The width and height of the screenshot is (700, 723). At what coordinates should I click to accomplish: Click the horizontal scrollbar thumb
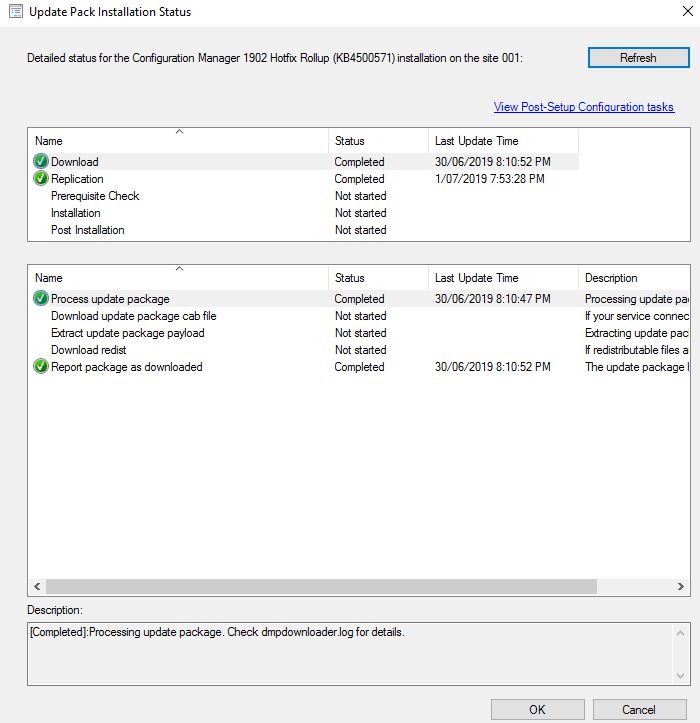(321, 586)
